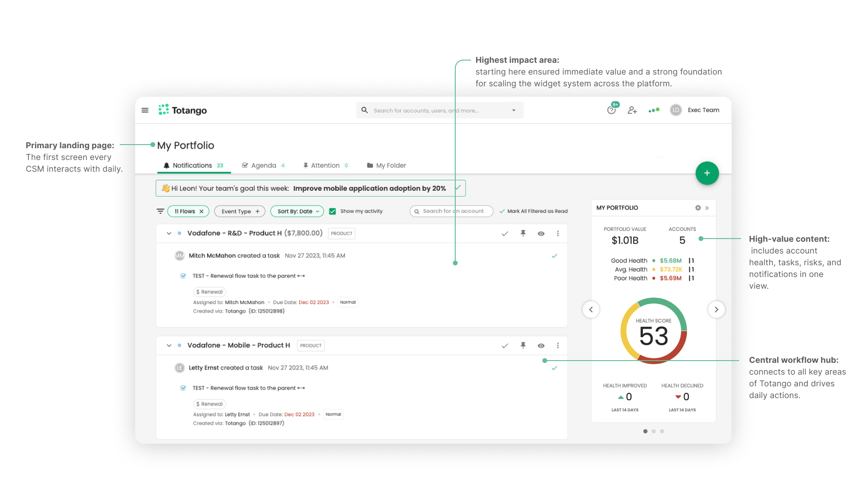Go to next portfolio widget
Viewport: 868px width, 488px height.
(x=717, y=310)
